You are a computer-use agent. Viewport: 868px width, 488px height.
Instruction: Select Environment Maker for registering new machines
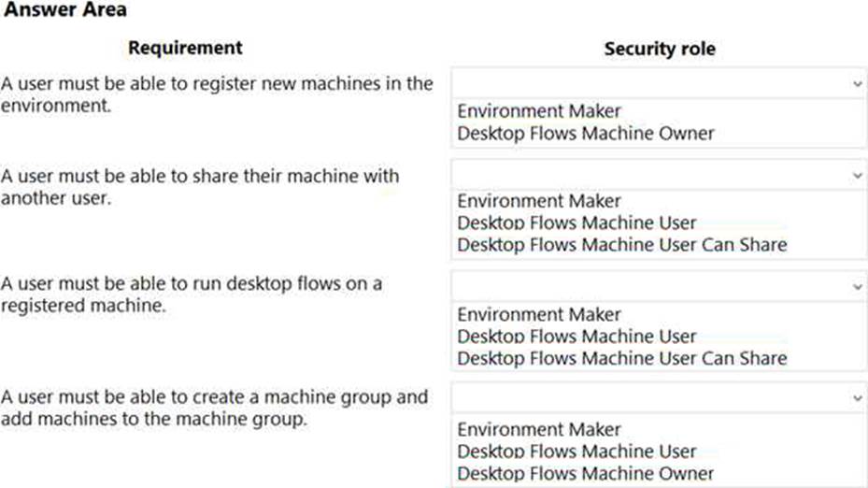pos(539,111)
